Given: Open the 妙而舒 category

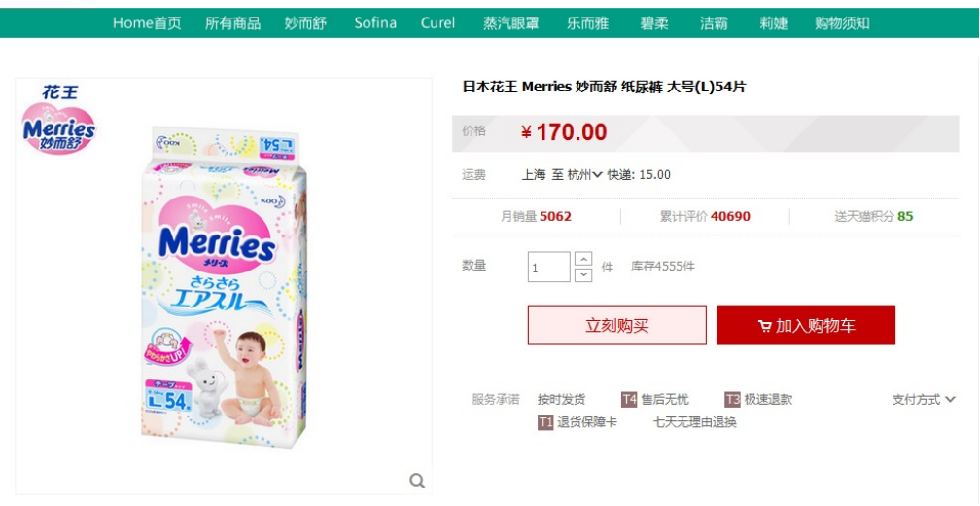Looking at the screenshot, I should (305, 23).
